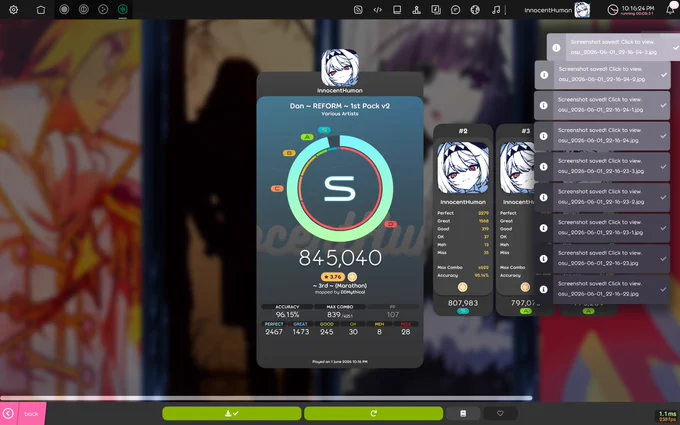This screenshot has width=680, height=425.
Task: Click info icon of the 22-16-22.jpg notification
Action: (543, 289)
